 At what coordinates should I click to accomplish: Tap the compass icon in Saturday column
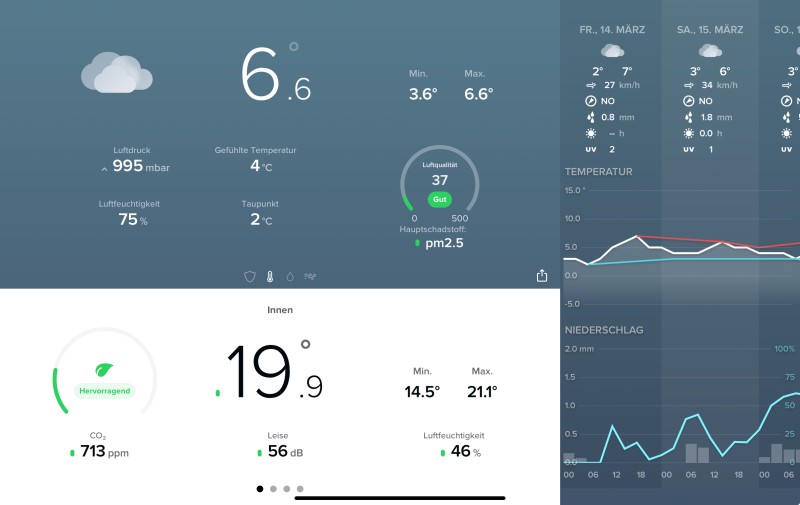point(689,101)
